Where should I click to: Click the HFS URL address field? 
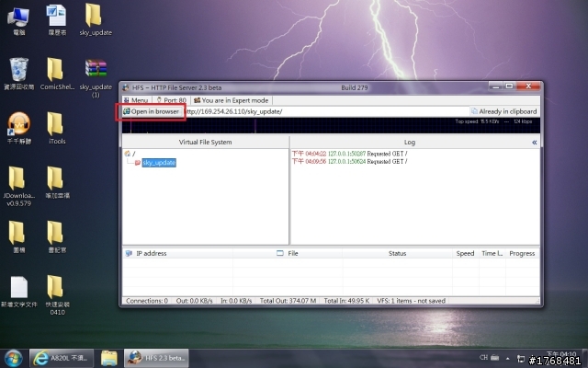click(326, 111)
